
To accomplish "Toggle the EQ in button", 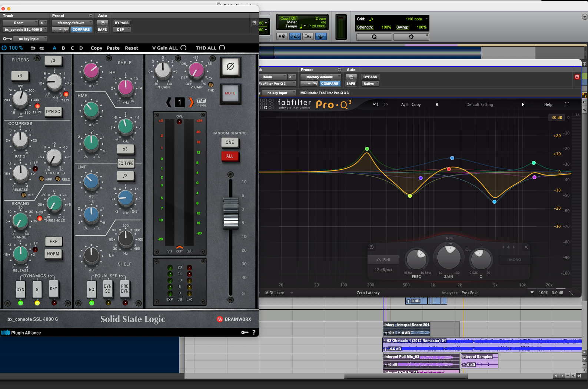I will pos(92,289).
